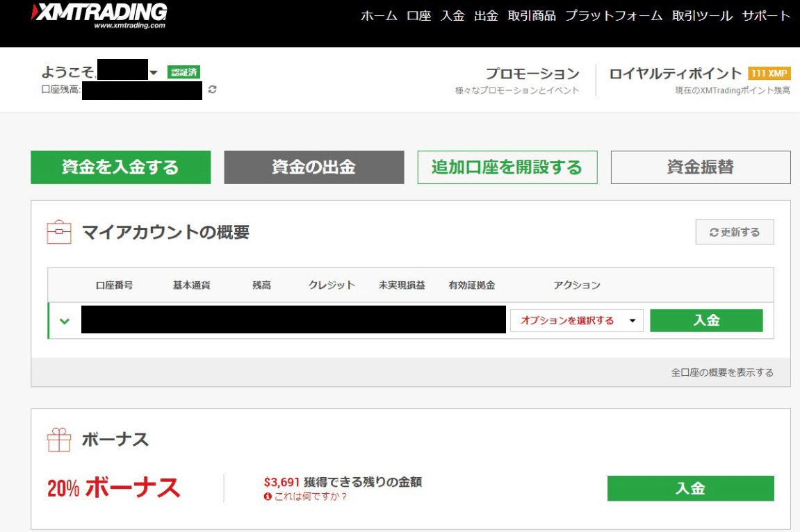
Task: Click the 認証済 verified badge
Action: coord(183,72)
